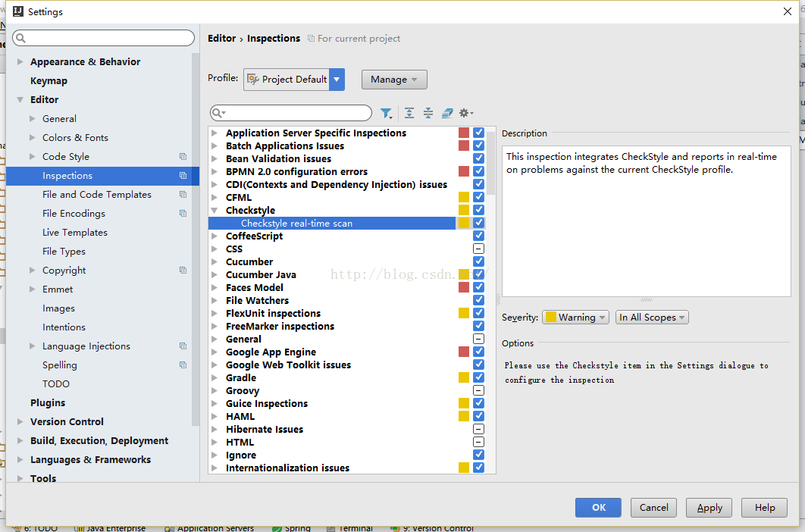
Task: Open the gear options menu icon
Action: pyautogui.click(x=466, y=113)
